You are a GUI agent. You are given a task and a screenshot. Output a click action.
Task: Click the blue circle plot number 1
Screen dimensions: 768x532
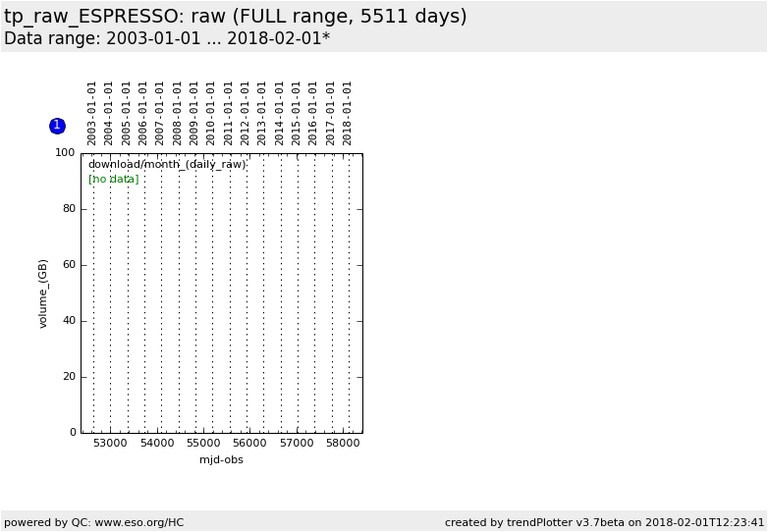point(57,126)
